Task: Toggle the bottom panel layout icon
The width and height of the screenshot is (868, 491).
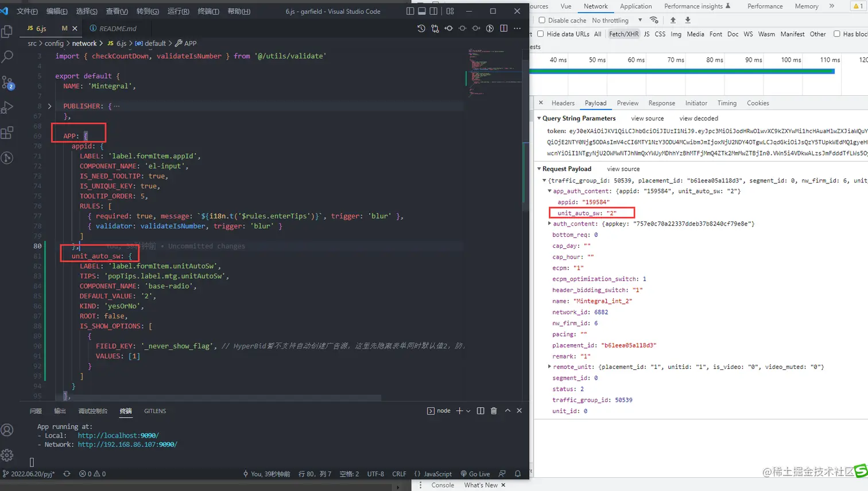Action: pyautogui.click(x=422, y=11)
